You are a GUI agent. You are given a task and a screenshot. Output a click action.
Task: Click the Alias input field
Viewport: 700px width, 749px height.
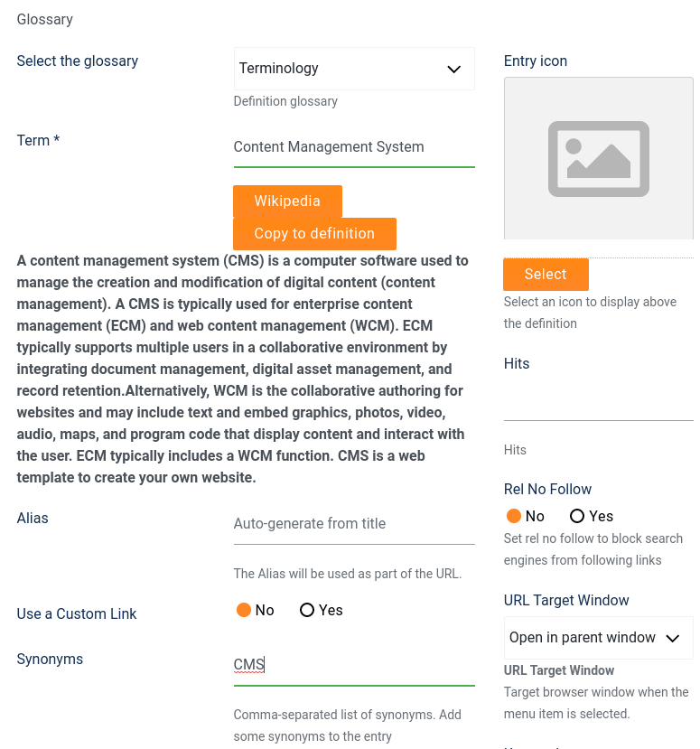pos(353,524)
